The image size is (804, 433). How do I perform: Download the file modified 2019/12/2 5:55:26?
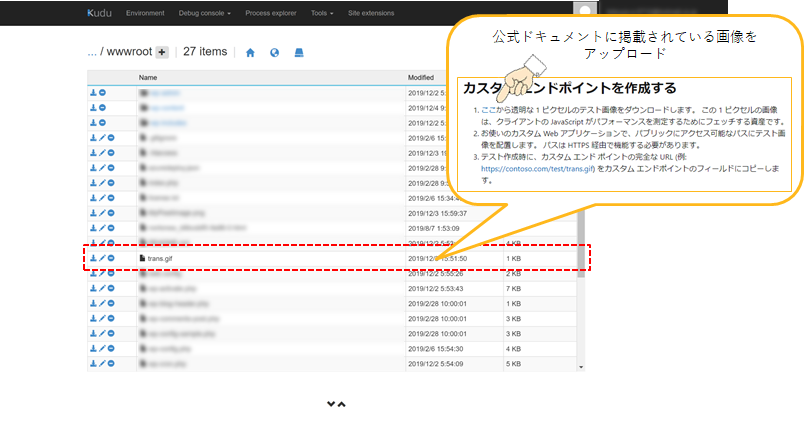[93, 273]
